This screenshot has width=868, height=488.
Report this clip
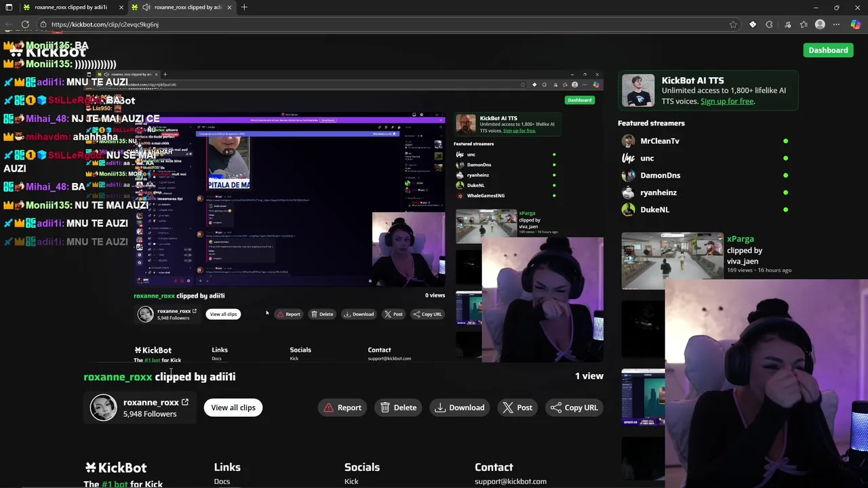(x=342, y=407)
